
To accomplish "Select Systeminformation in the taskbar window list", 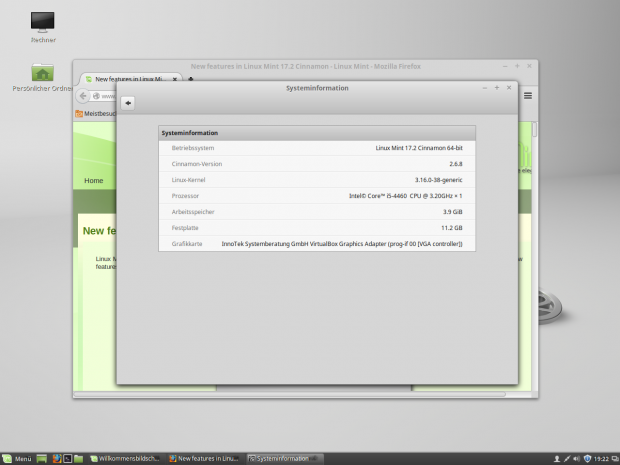I will coord(284,459).
